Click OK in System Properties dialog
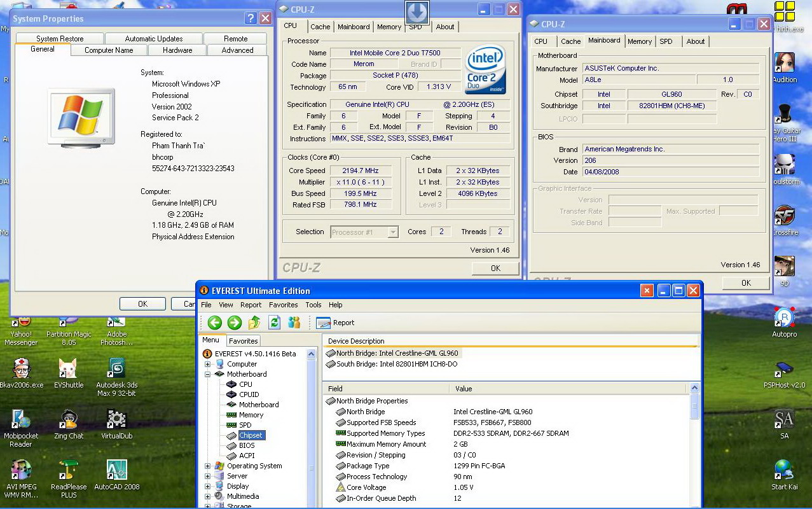The height and width of the screenshot is (509, 812). [x=143, y=304]
